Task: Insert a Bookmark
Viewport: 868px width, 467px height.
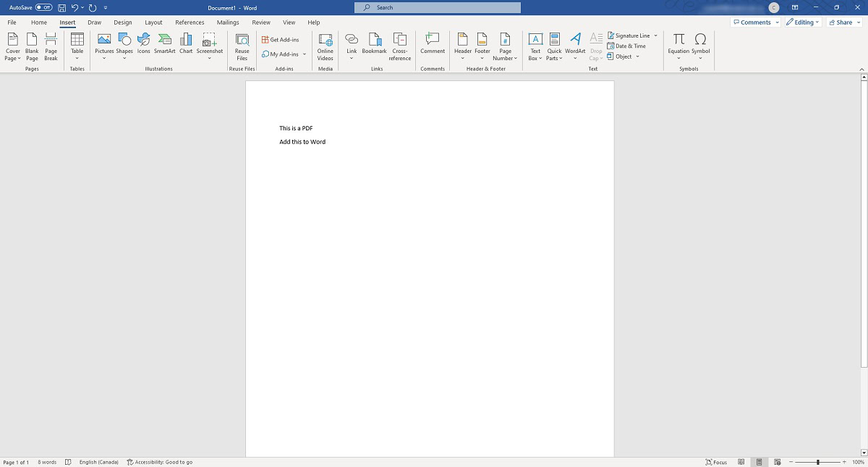Action: click(374, 43)
